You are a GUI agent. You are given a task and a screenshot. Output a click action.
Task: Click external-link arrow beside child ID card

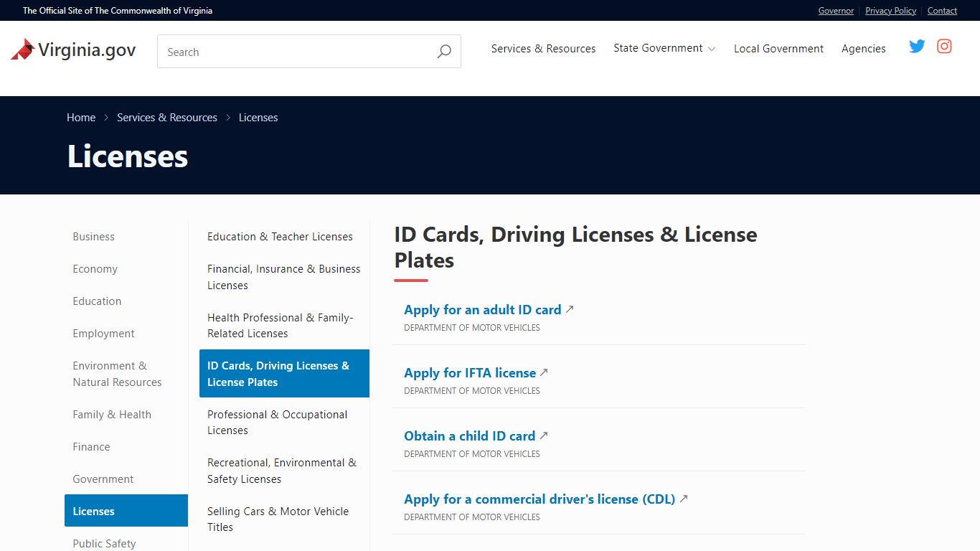click(544, 435)
